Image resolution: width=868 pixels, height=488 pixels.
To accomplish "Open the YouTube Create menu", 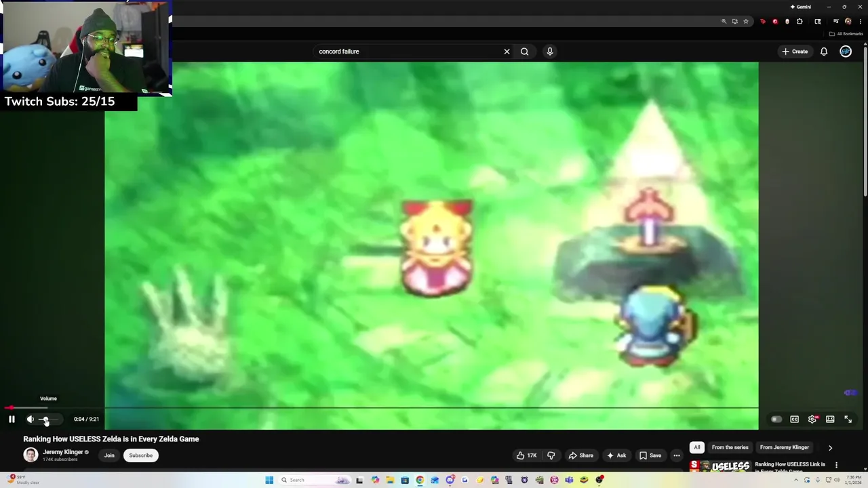I will point(795,52).
